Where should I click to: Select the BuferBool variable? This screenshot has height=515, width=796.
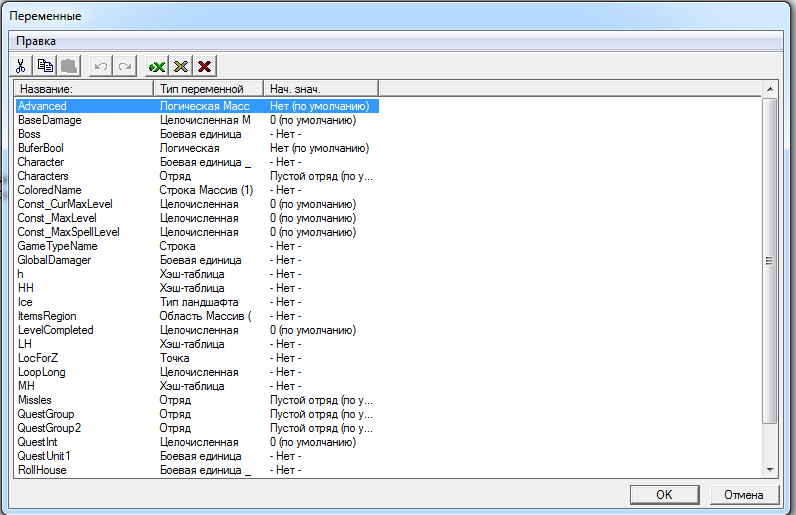click(x=41, y=148)
